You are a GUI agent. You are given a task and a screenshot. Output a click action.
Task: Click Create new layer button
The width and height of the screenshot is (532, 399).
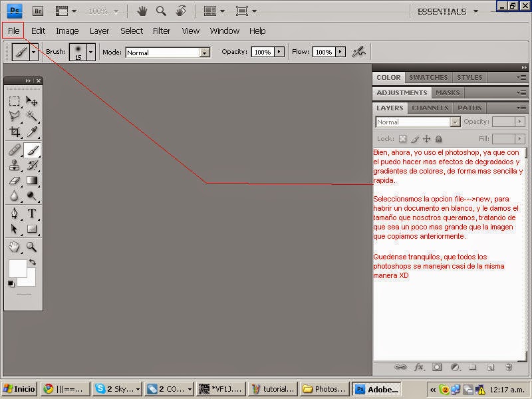490,367
